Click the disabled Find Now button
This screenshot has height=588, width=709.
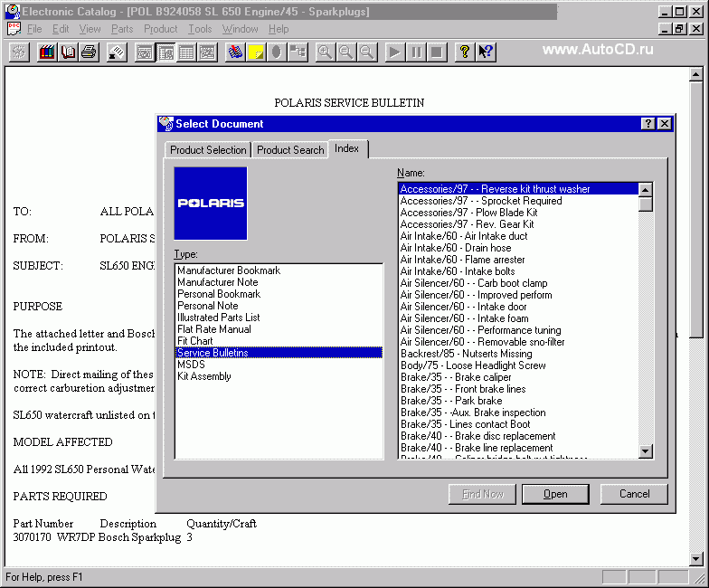(483, 494)
